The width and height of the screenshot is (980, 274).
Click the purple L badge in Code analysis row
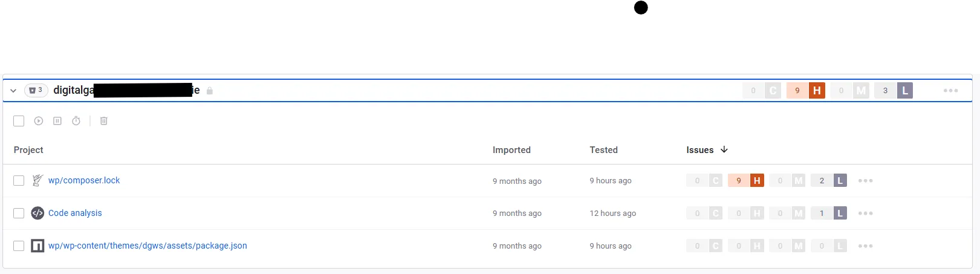coord(840,213)
